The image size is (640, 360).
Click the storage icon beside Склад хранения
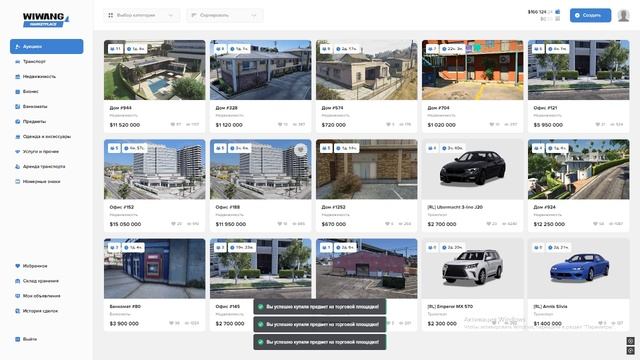pyautogui.click(x=18, y=281)
